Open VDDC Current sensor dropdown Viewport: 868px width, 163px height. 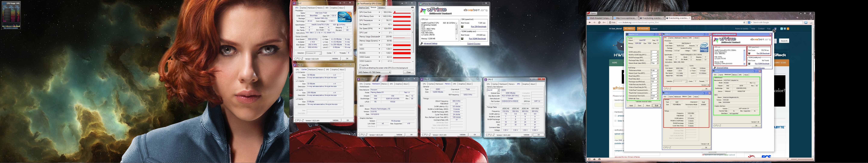[x=379, y=57]
